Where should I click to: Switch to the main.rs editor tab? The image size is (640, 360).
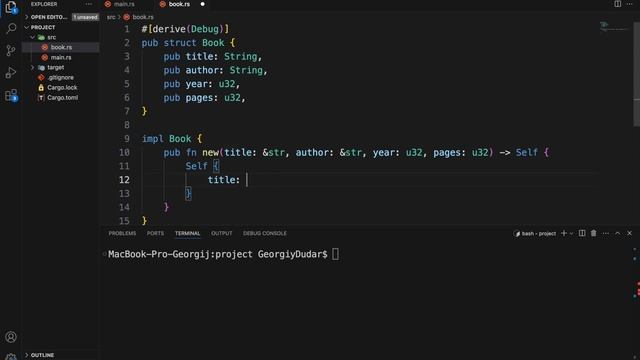pos(124,4)
